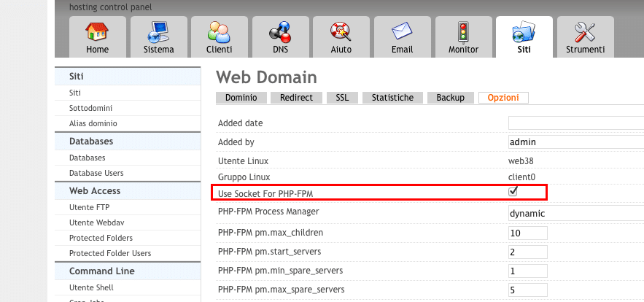
Task: Click the Web Access section header
Action: 128,190
